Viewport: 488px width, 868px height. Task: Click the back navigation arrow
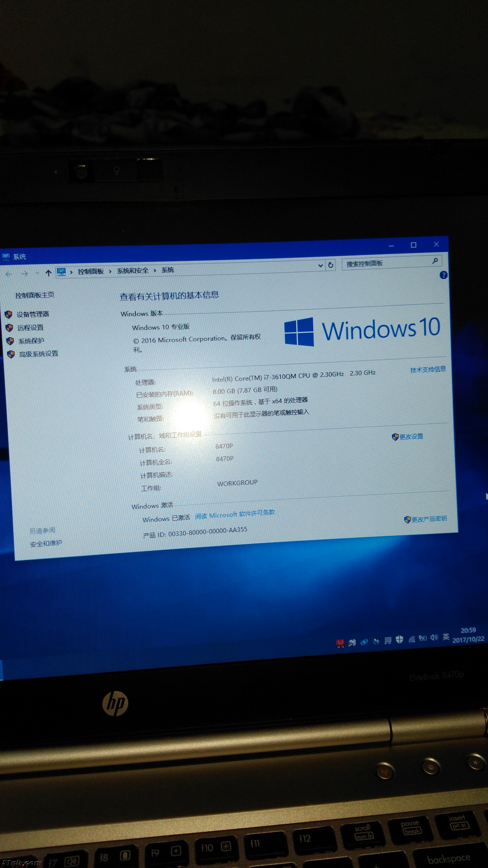(x=9, y=274)
